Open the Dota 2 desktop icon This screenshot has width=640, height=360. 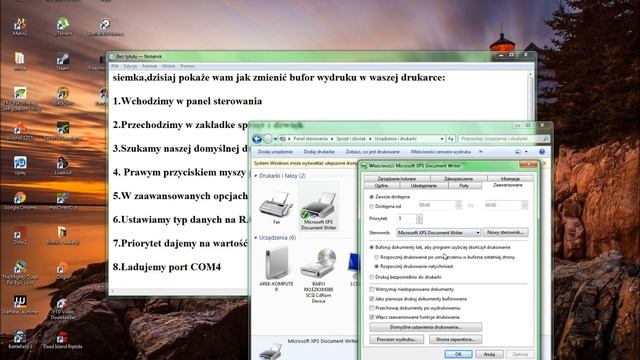click(x=20, y=235)
